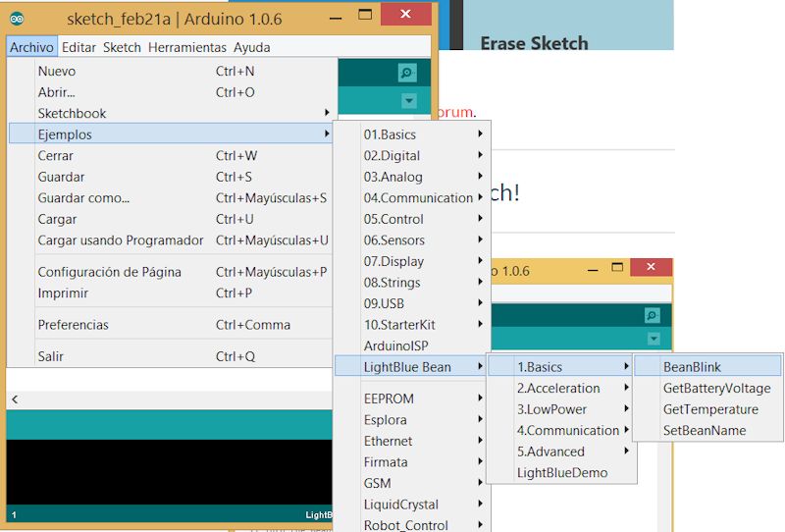This screenshot has width=785, height=532.
Task: Expand 05.Control examples submenu
Action: tap(412, 219)
